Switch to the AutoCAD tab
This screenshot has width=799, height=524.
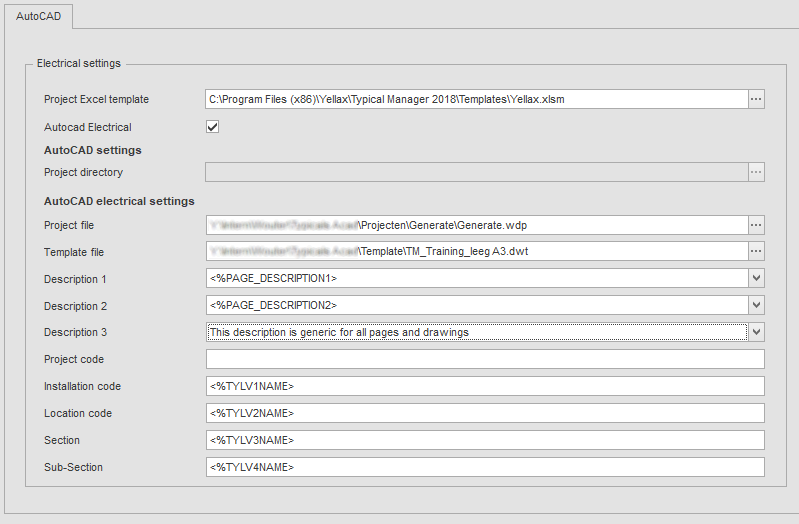pos(38,16)
